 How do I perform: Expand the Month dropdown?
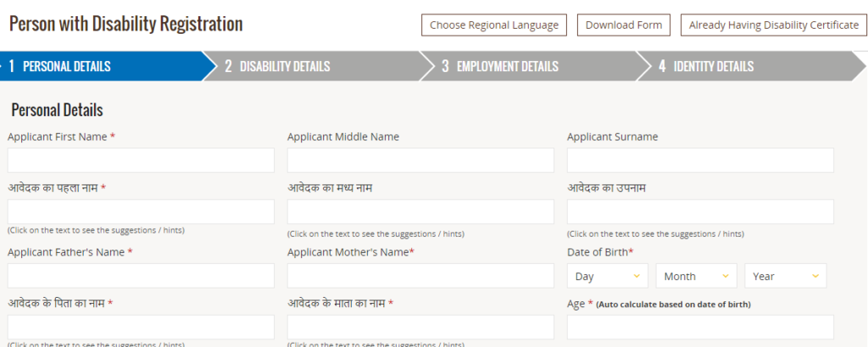697,276
